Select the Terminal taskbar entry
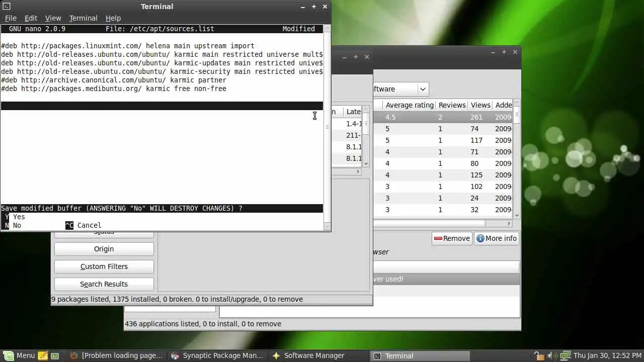 click(x=419, y=355)
